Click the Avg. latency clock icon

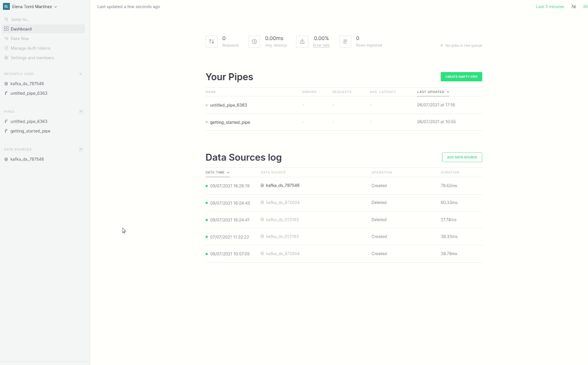254,41
